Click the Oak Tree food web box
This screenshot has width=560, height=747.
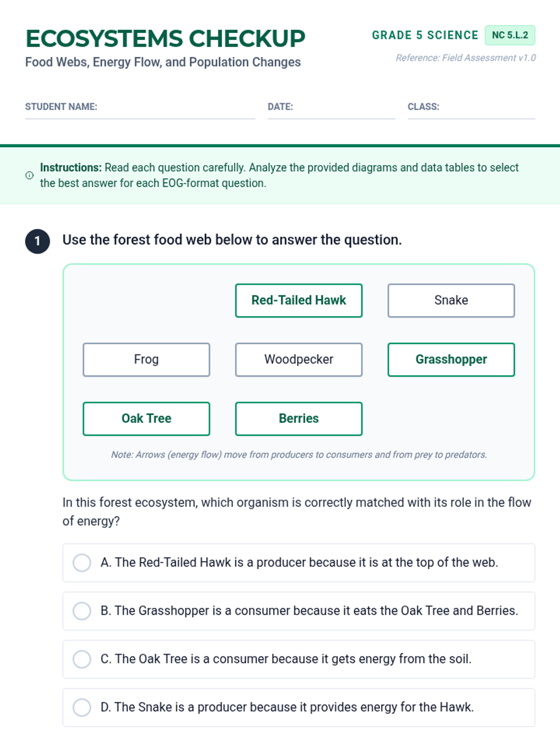tap(147, 419)
